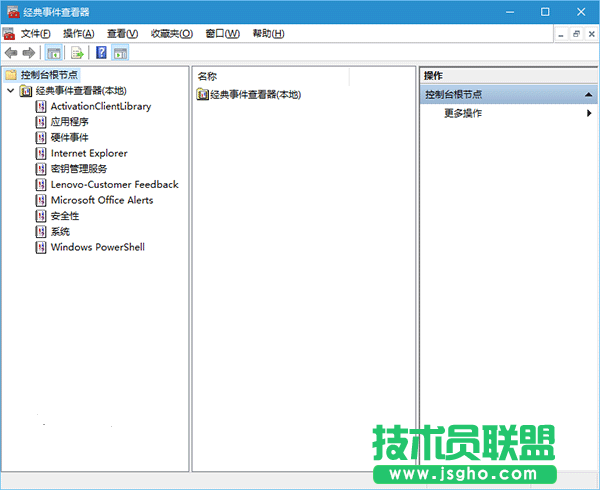This screenshot has height=490, width=600.
Task: Collapse the 经典事件查看器(本地) tree node
Action: [x=10, y=90]
